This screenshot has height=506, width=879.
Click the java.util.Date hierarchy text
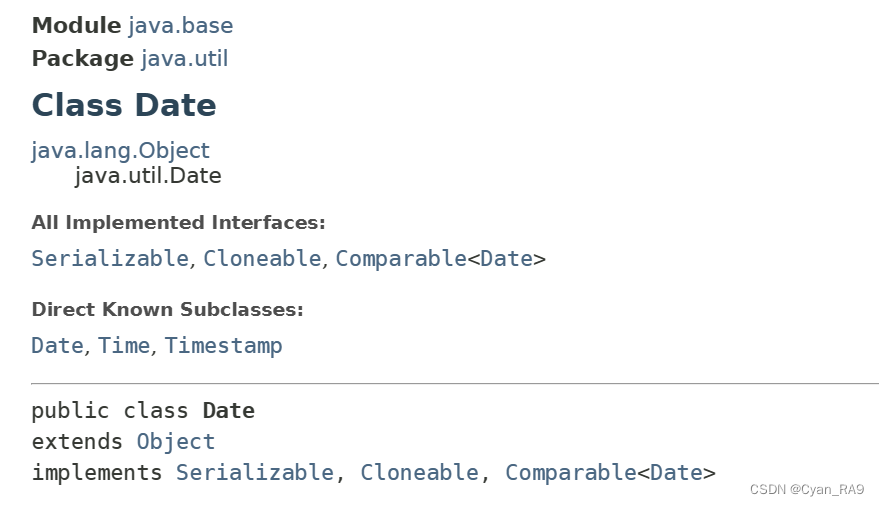148,176
